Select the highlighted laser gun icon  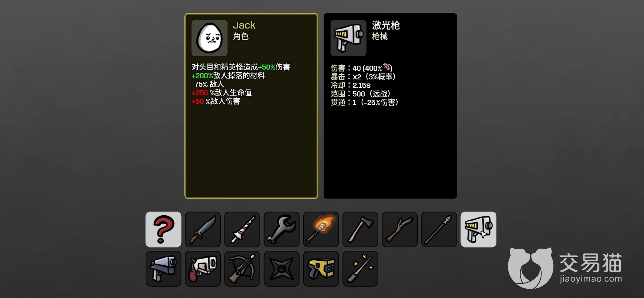pos(479,229)
